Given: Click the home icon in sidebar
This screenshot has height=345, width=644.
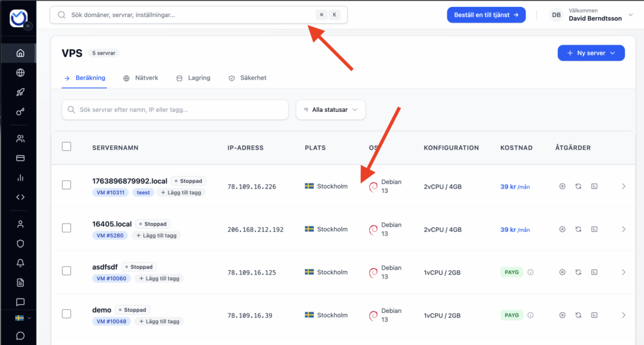Looking at the screenshot, I should (x=20, y=53).
